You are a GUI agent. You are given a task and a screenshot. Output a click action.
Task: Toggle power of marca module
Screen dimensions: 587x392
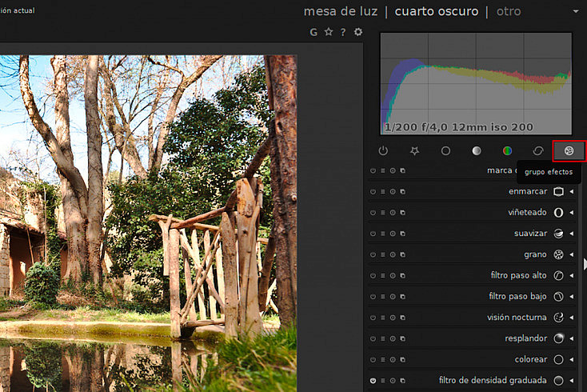point(373,170)
